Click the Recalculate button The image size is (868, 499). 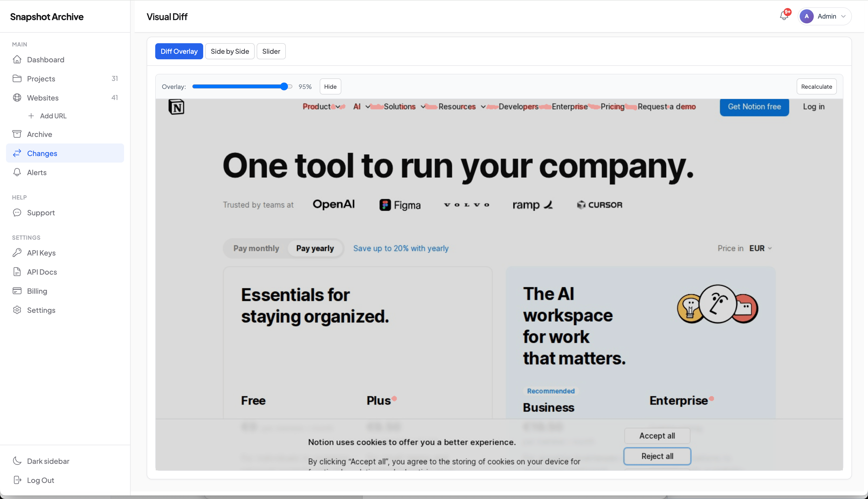(817, 87)
